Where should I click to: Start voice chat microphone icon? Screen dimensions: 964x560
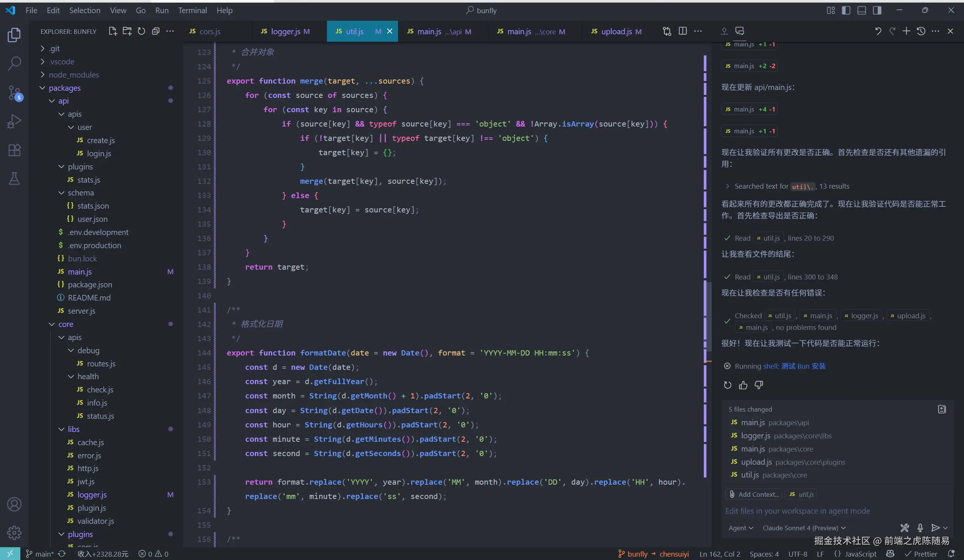[x=920, y=528]
